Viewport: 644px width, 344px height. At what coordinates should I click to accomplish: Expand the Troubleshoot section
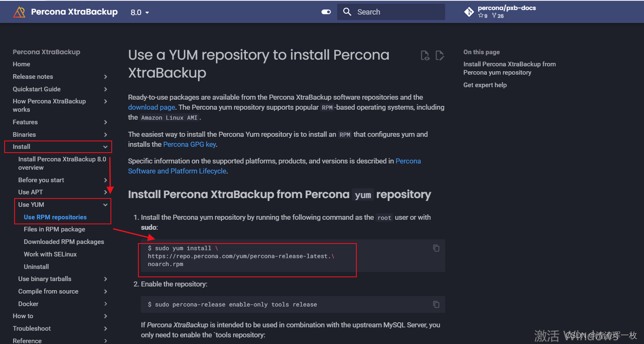105,329
